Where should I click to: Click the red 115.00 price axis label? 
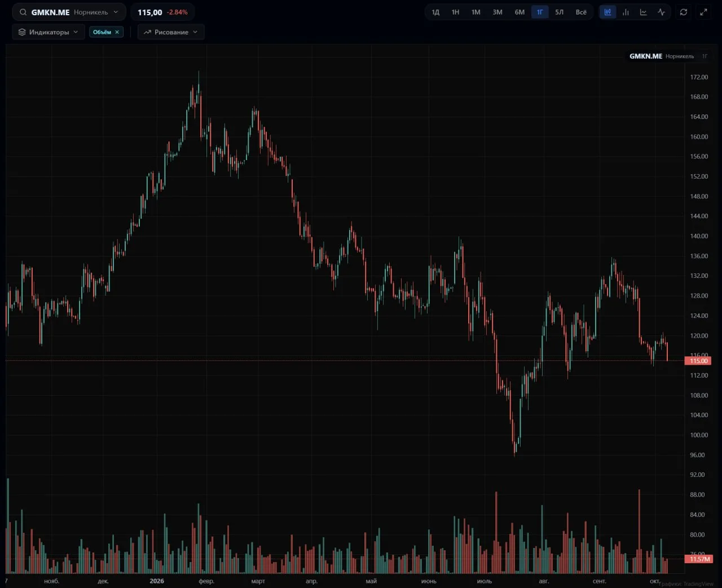(698, 361)
